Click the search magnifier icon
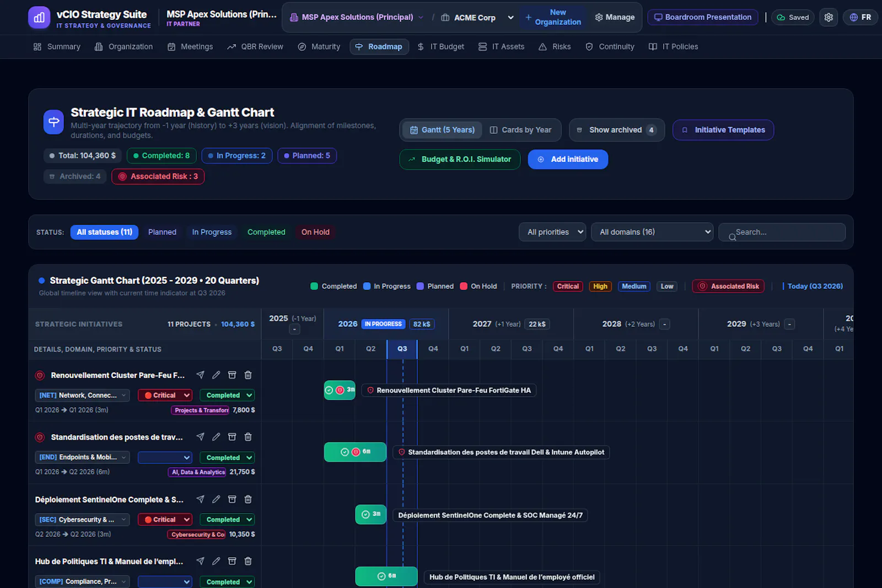This screenshot has height=588, width=882. point(732,237)
